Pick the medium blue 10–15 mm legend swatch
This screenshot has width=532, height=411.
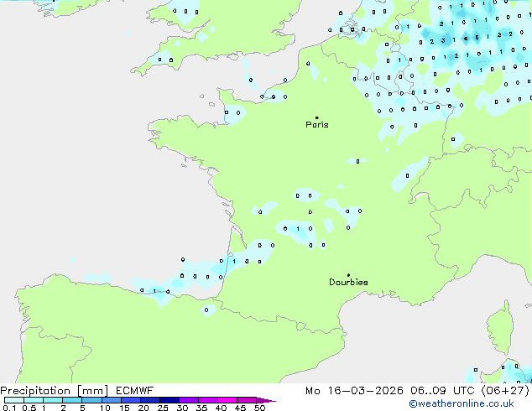point(114,401)
